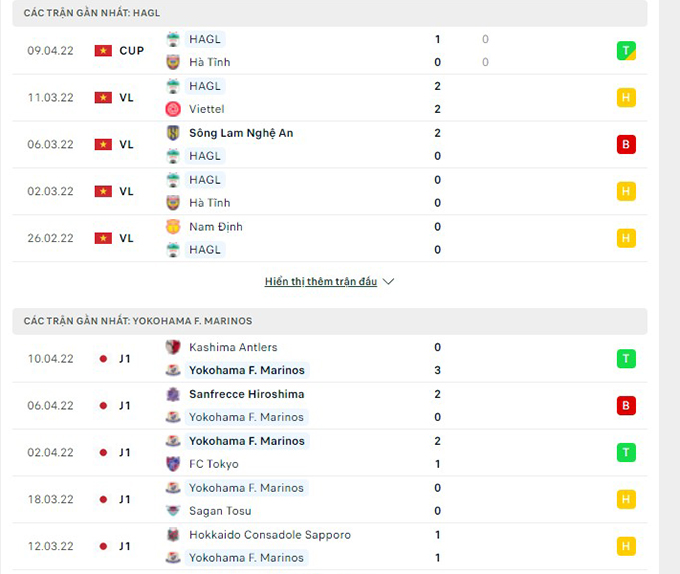This screenshot has height=574, width=680.
Task: Click the red B badge for Sanfrecce Hiroshima match
Action: click(626, 405)
